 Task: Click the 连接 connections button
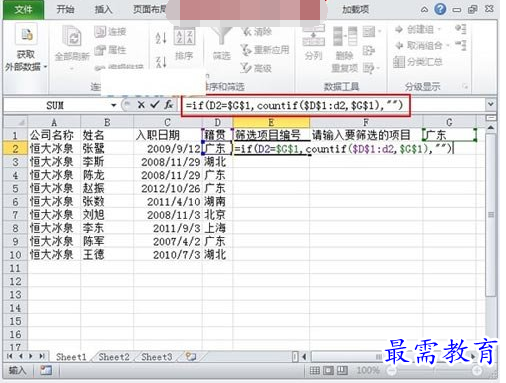(x=110, y=32)
